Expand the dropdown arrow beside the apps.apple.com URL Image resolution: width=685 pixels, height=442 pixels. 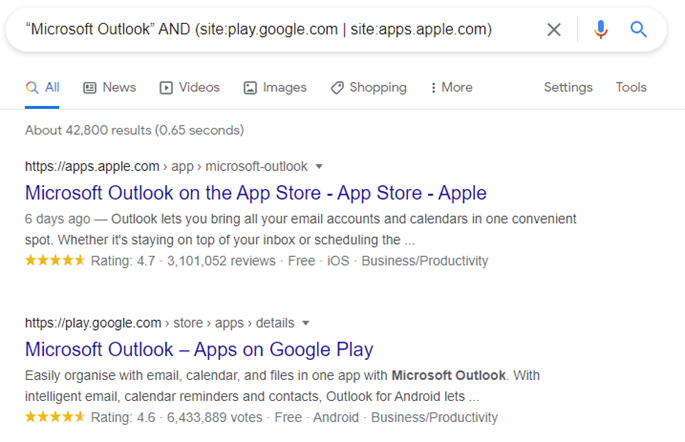319,167
